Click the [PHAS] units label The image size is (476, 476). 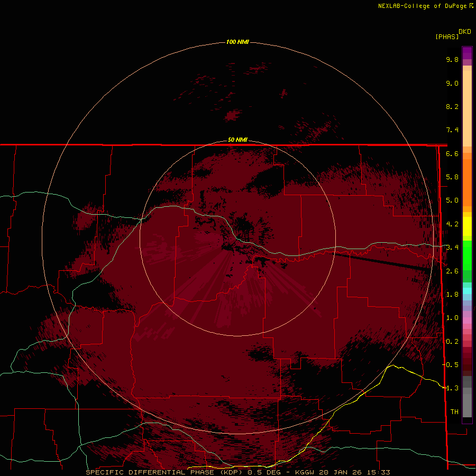tap(447, 37)
